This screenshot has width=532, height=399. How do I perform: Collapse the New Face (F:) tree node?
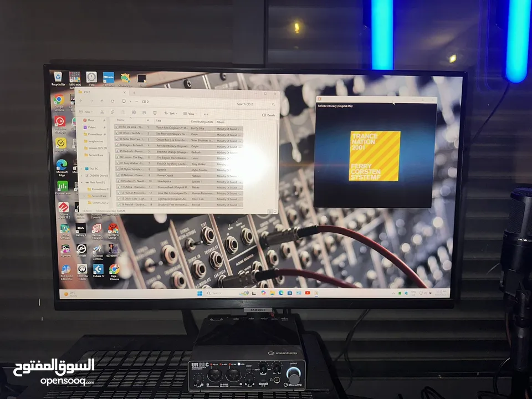(82, 182)
